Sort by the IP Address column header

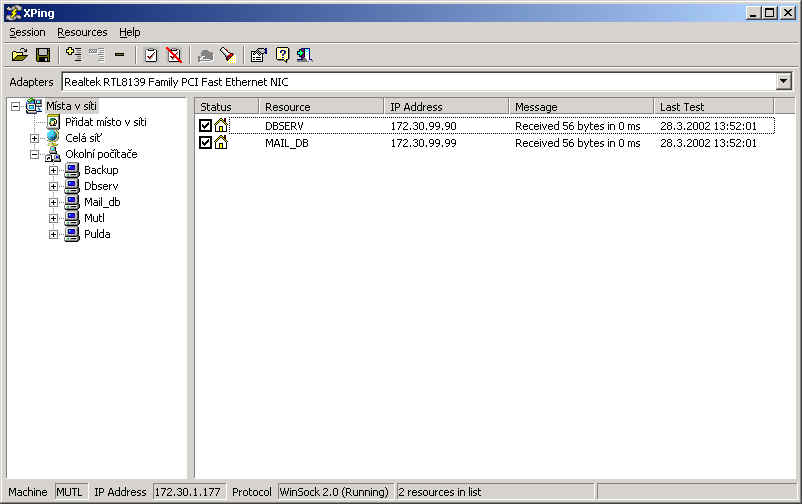click(x=447, y=106)
